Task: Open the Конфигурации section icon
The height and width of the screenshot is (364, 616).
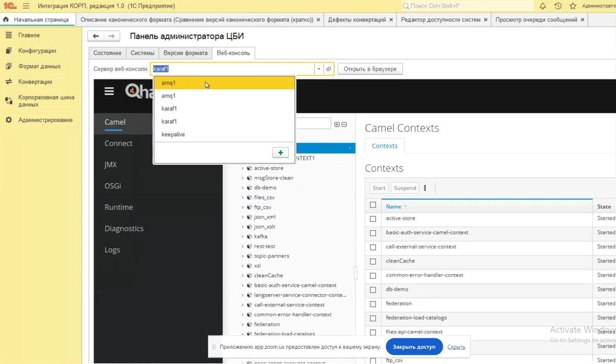Action: 8,51
